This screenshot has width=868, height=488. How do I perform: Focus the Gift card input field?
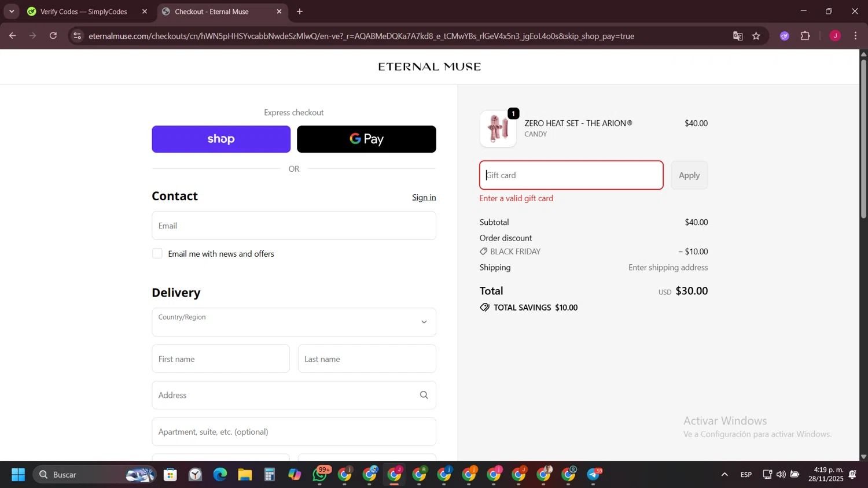571,175
